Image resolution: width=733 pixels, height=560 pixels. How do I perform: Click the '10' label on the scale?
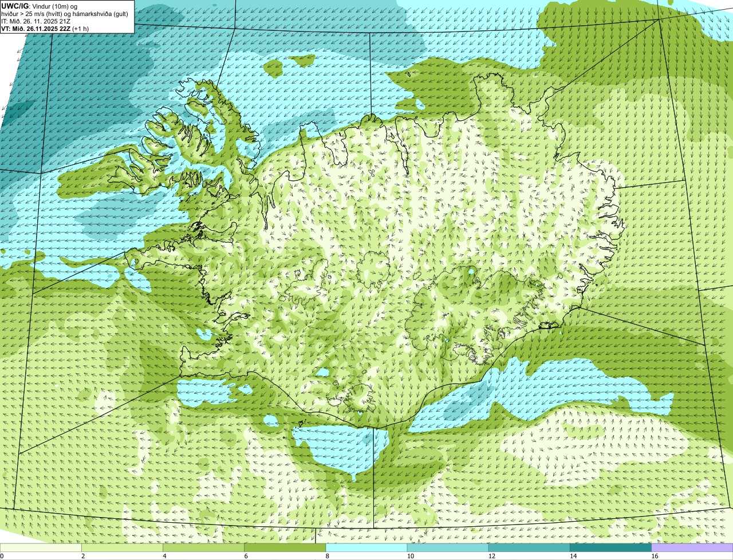[x=410, y=556]
